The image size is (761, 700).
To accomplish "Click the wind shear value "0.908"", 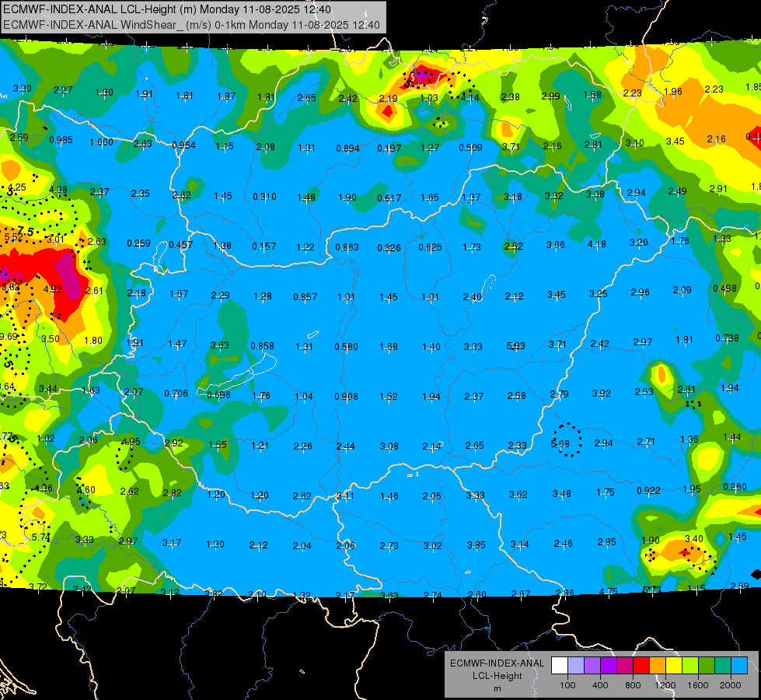I will 347,397.
